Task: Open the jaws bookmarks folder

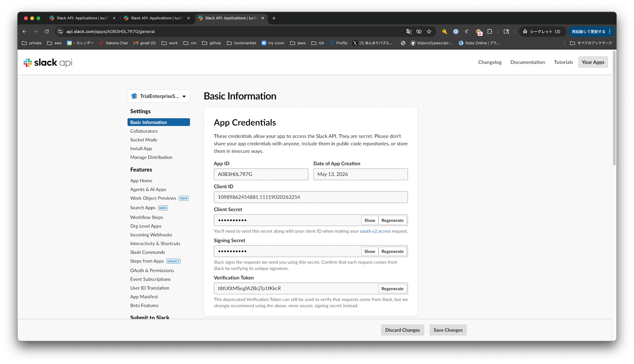Action: [298, 43]
